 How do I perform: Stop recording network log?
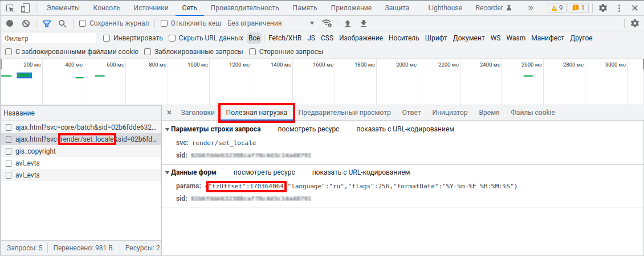(10, 23)
